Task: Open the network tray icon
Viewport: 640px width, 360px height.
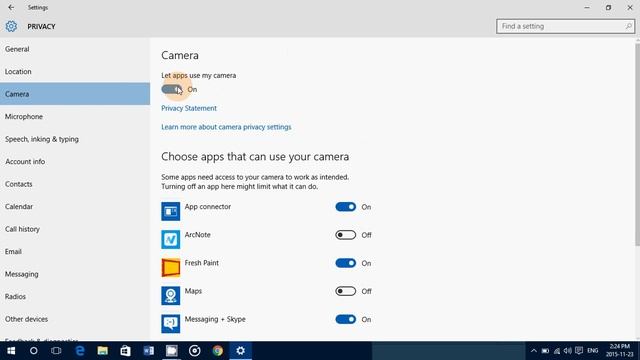Action: click(x=557, y=351)
